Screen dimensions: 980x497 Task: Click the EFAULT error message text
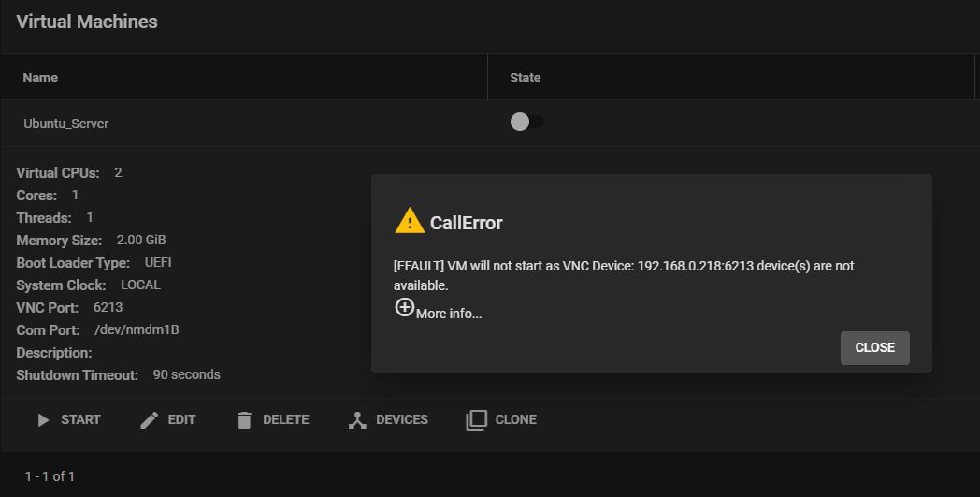coord(624,275)
